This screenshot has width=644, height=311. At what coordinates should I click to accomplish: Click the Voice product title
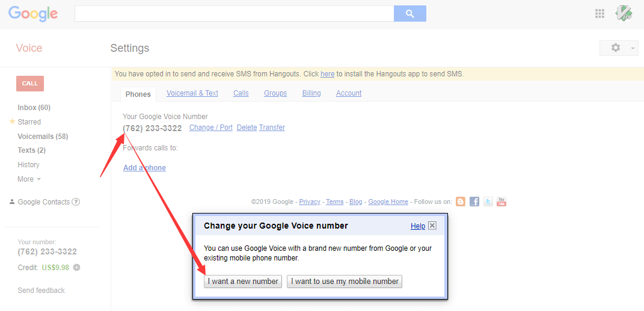tap(29, 48)
